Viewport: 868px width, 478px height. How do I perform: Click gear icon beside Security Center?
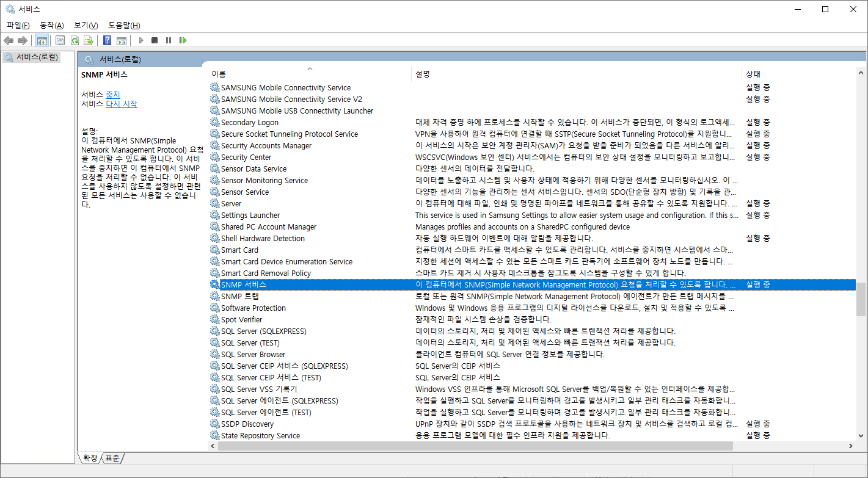(x=214, y=157)
